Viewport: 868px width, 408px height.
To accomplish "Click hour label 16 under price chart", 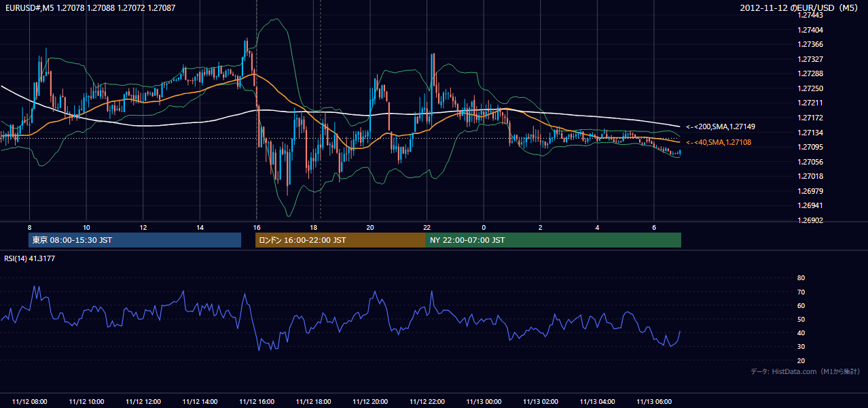I will [x=256, y=226].
